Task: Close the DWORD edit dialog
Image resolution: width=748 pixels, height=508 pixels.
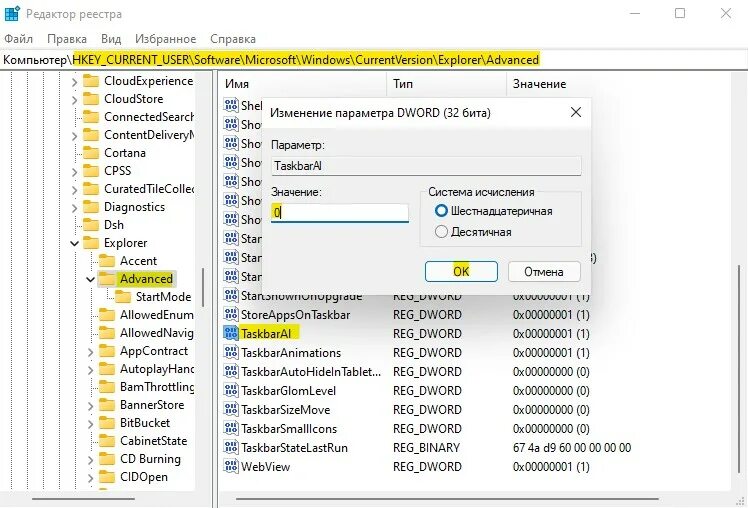Action: (576, 112)
